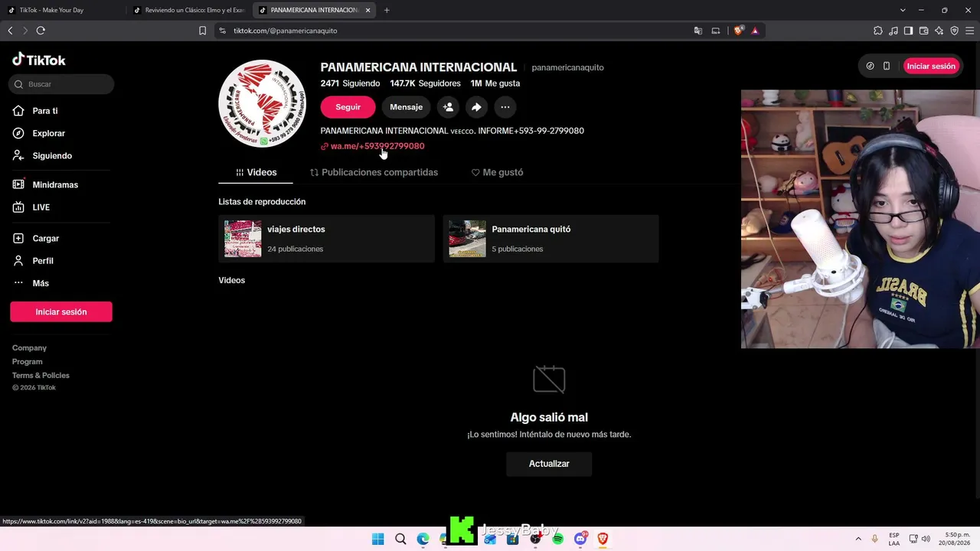Open the three-dot profile options
Screen dimensions: 980x551
(505, 107)
